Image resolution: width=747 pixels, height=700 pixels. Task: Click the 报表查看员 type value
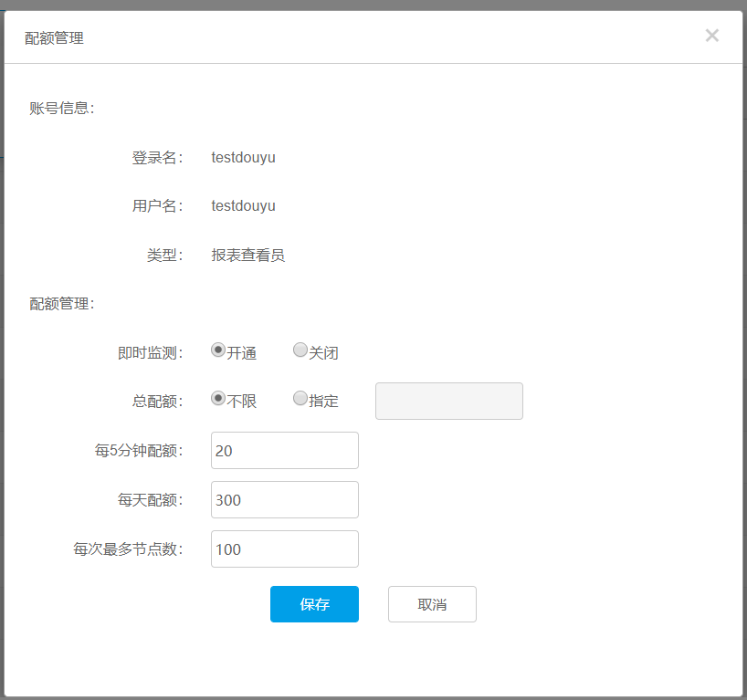(247, 256)
